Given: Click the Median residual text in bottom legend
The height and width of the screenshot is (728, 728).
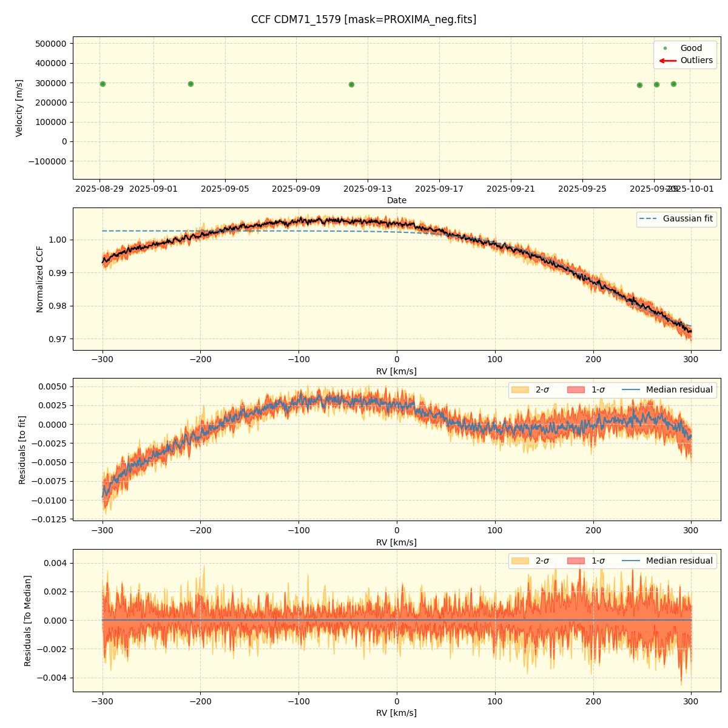Looking at the screenshot, I should click(x=679, y=561).
